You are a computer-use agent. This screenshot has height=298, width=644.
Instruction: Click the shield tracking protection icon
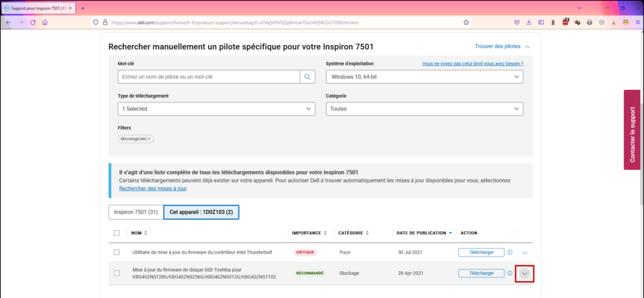(x=96, y=23)
